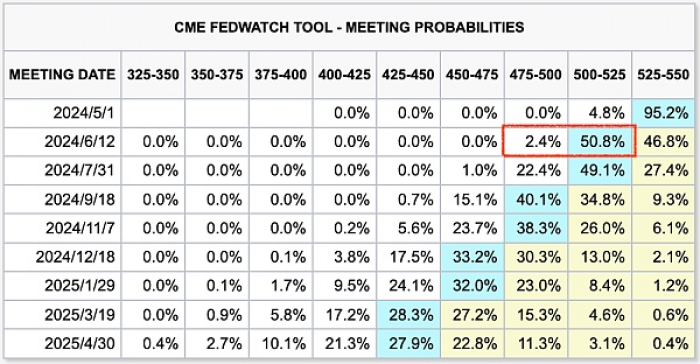Select the 325-350 column header
Viewport: 700px width, 364px height.
pyautogui.click(x=153, y=75)
